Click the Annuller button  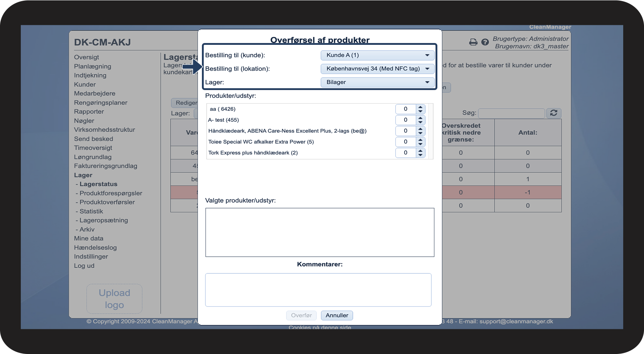coord(337,315)
